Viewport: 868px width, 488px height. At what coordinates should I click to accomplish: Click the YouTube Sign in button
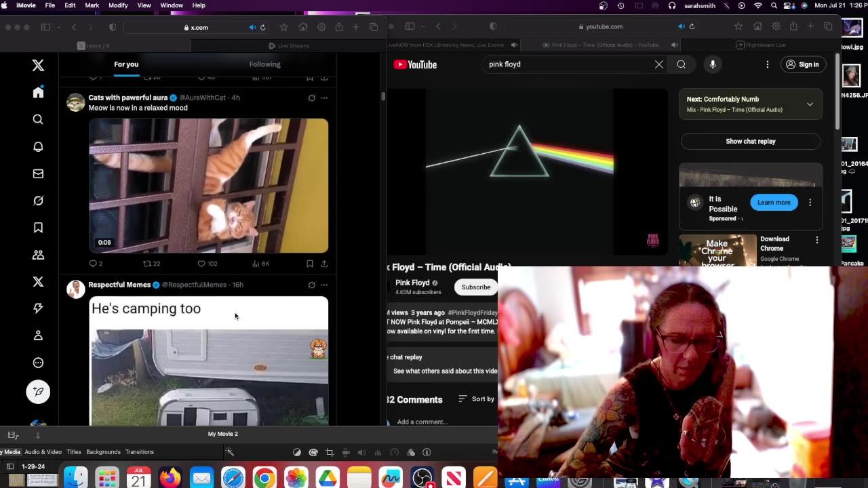pos(802,64)
